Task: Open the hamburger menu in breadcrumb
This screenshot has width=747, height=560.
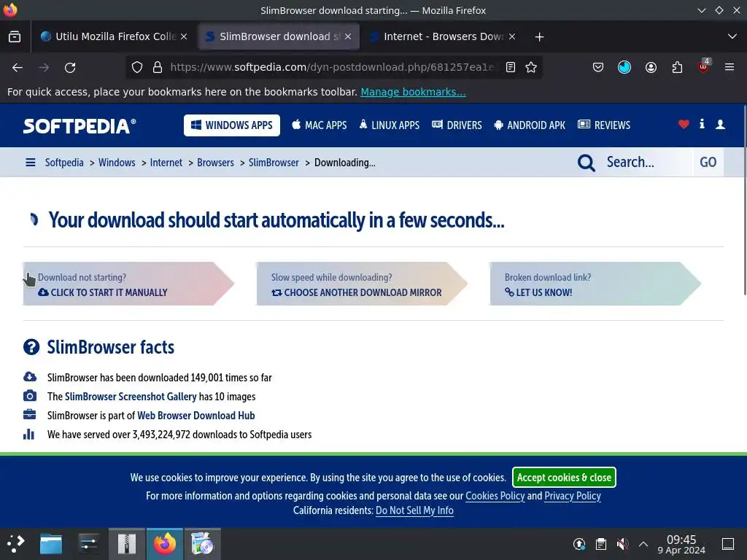Action: click(31, 163)
